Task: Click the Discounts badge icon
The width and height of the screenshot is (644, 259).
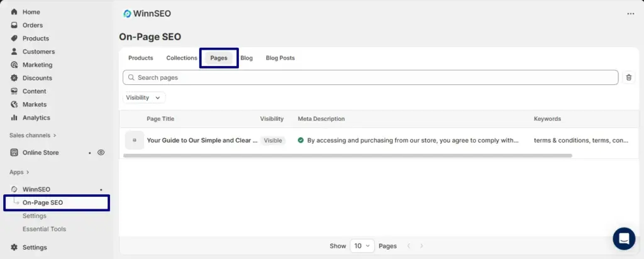Action: (14, 77)
